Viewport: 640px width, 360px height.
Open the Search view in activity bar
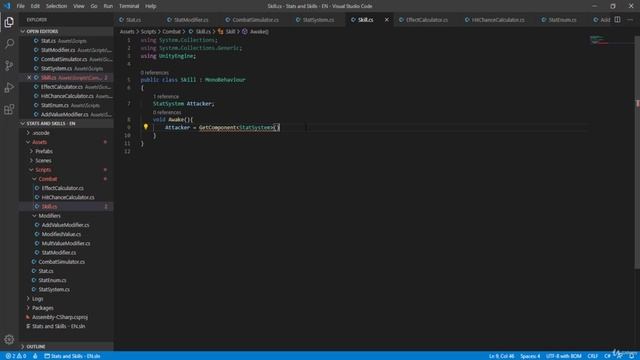9,43
